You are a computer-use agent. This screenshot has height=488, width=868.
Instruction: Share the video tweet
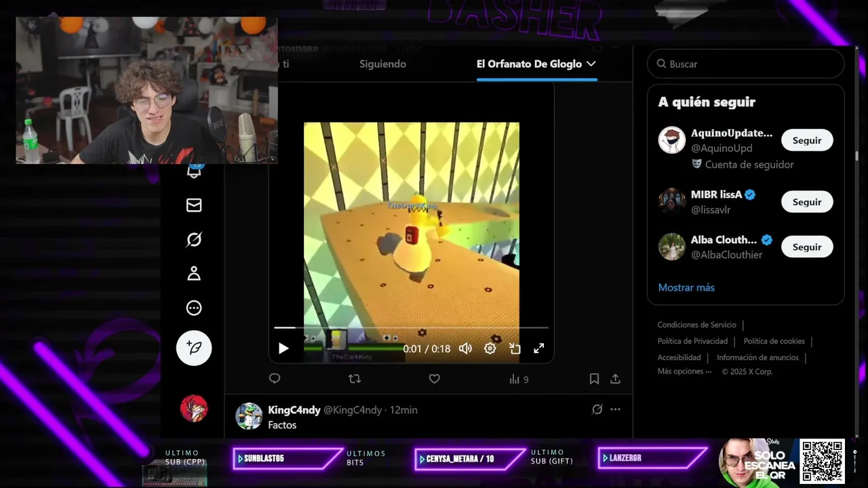[x=615, y=379]
